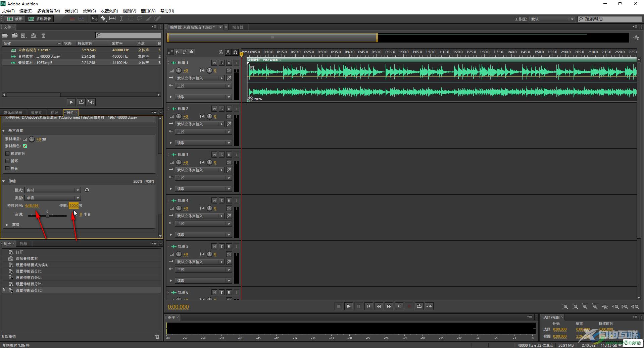This screenshot has height=348, width=644.
Task: Select the Razor tool
Action: point(103,19)
